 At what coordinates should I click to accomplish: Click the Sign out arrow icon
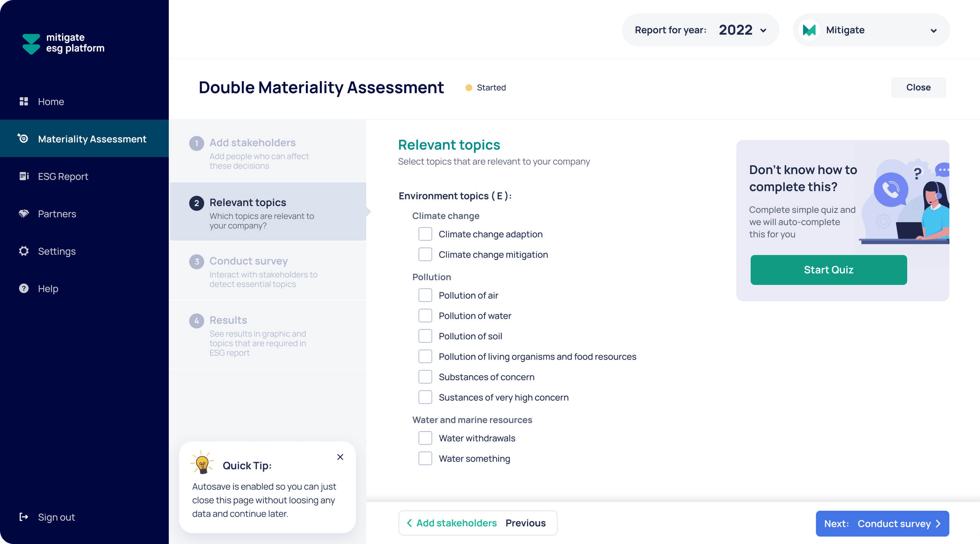[x=24, y=517]
